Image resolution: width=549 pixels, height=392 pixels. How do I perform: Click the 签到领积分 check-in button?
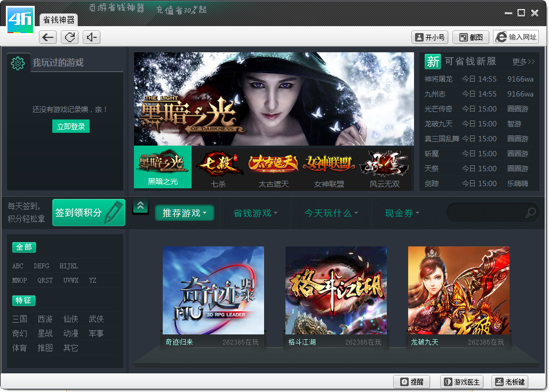89,212
